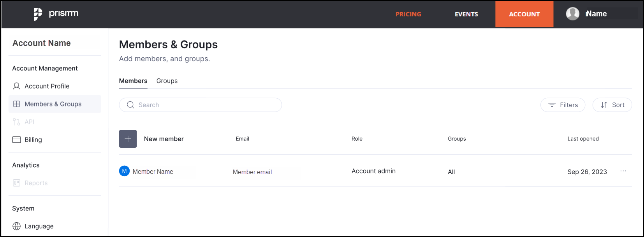Click the Billing card icon
Screen dimensions: 644x237
[16, 140]
